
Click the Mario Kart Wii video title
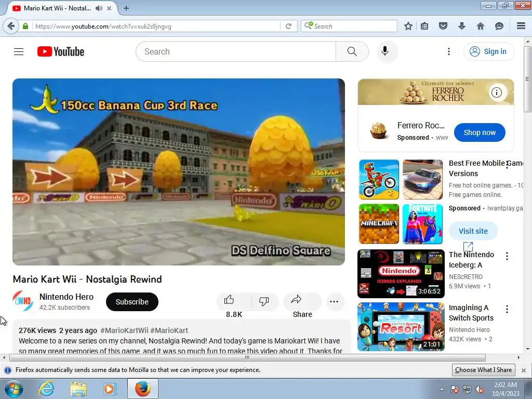tap(87, 279)
